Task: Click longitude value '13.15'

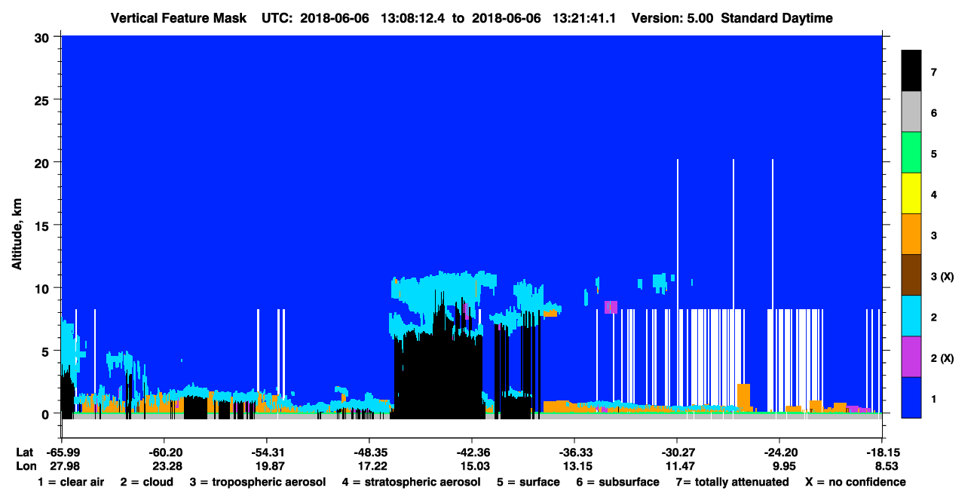Action: (x=577, y=466)
